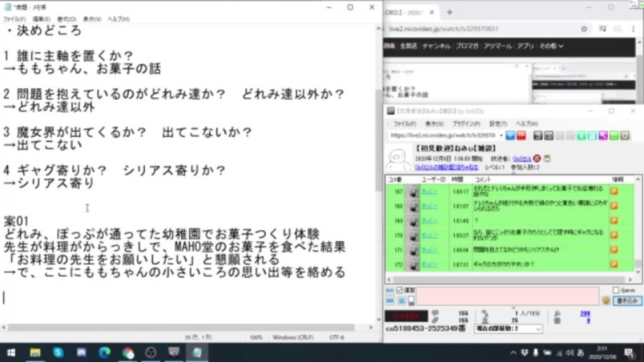644x362 pixels.
Task: Click the second teal toolbar icon in comment viewer
Action: 592,135
